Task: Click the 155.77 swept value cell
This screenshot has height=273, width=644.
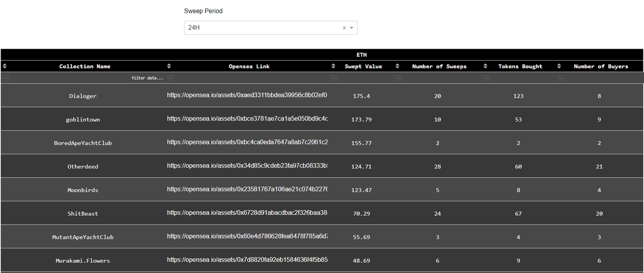Action: [362, 143]
